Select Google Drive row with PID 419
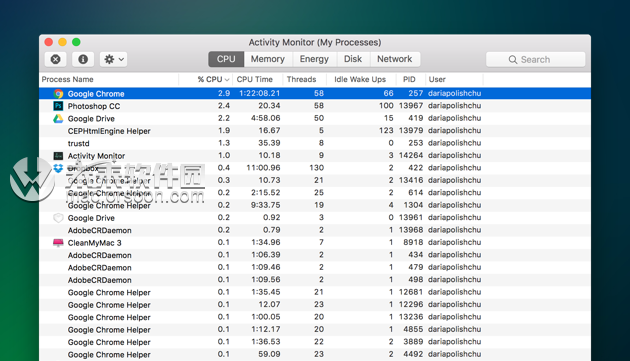Screen dimensions: 630x361 click(315, 119)
